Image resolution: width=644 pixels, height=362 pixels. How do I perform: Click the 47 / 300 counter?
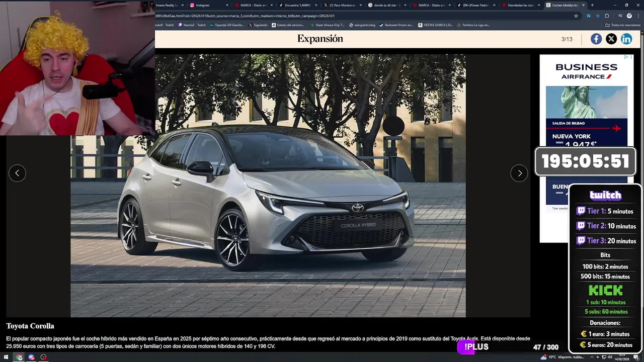546,347
